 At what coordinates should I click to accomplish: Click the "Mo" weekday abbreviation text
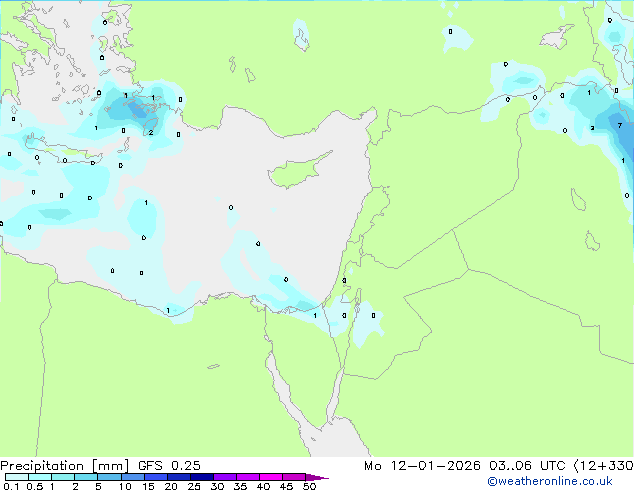[373, 466]
